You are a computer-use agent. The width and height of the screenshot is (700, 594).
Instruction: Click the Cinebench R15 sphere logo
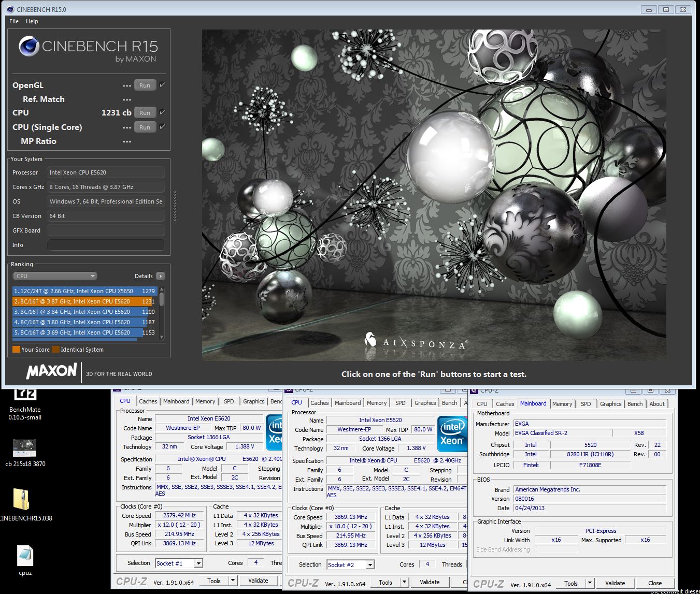tap(29, 47)
